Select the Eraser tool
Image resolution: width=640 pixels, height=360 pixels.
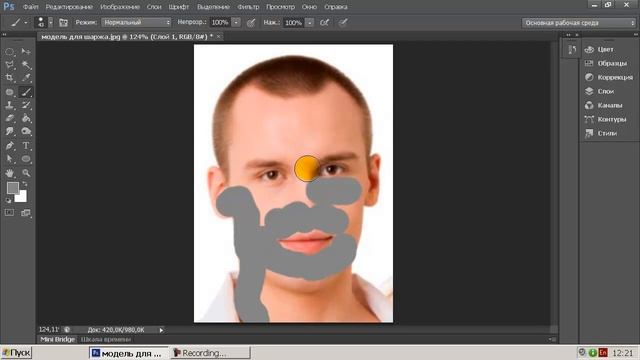coord(10,118)
